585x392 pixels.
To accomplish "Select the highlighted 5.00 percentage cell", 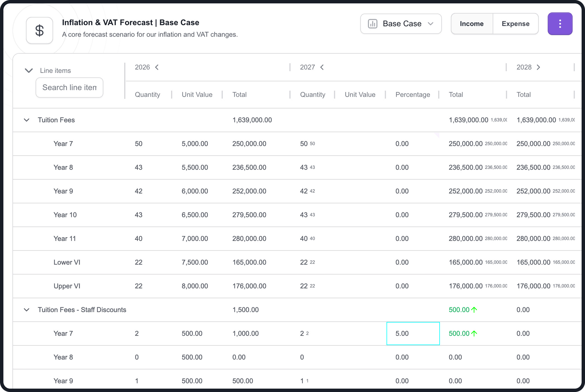I will tap(413, 334).
